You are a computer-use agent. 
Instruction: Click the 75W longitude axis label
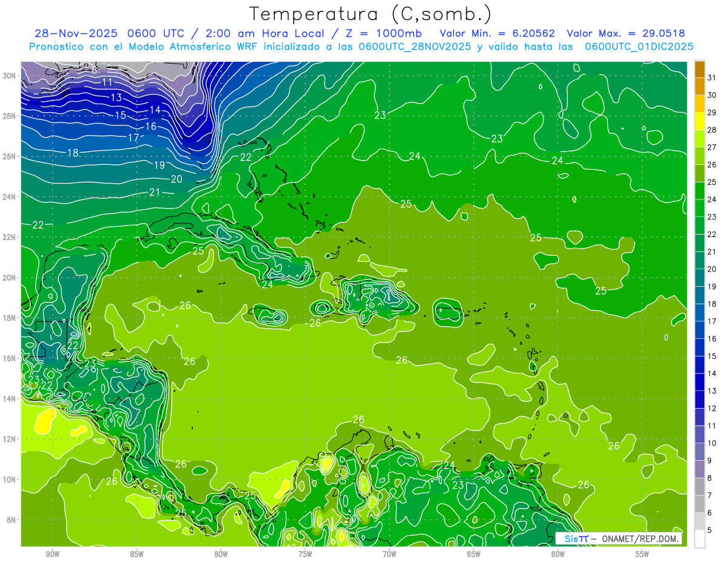pyautogui.click(x=305, y=554)
